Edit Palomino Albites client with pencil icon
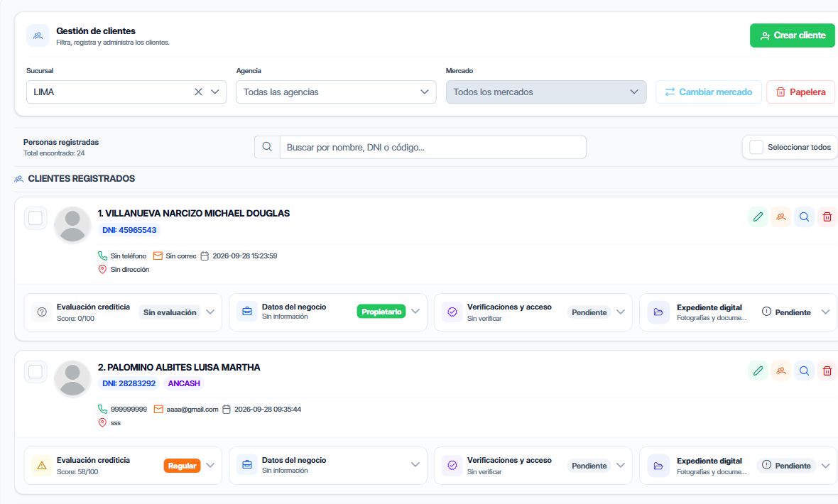This screenshot has width=838, height=504. (x=758, y=371)
